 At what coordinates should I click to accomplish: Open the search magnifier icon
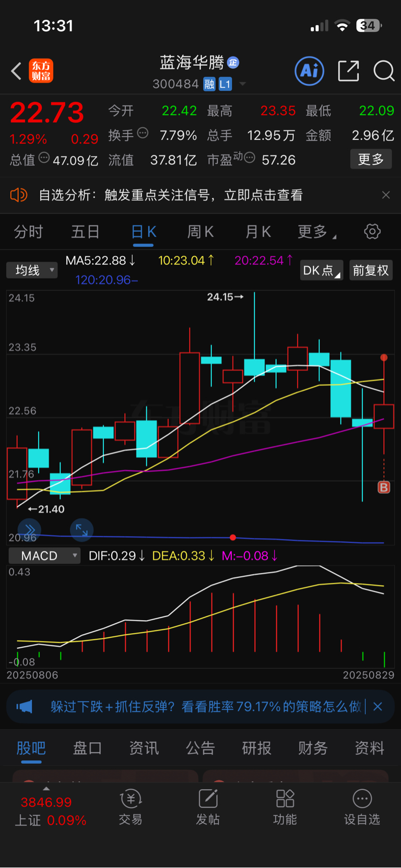tap(384, 70)
